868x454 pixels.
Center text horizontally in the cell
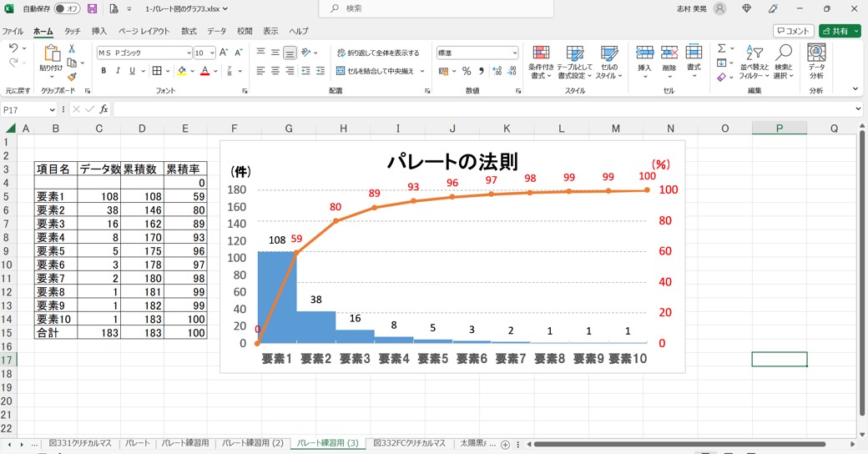coord(275,71)
